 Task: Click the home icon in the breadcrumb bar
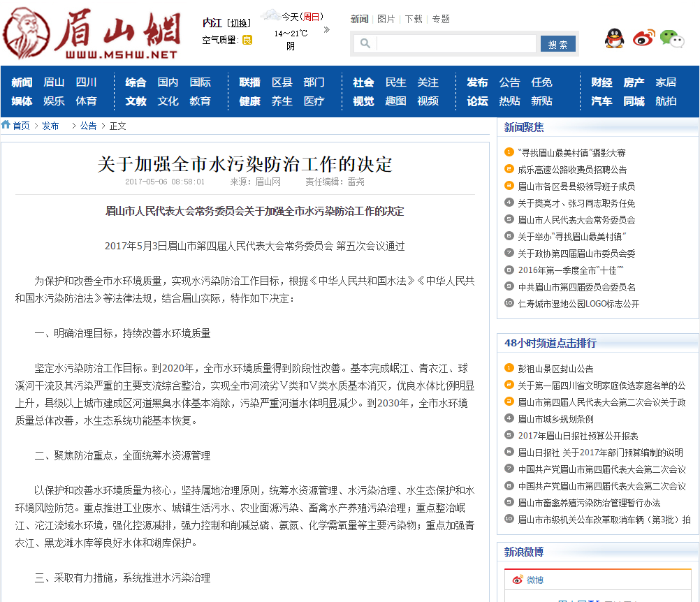(7, 126)
